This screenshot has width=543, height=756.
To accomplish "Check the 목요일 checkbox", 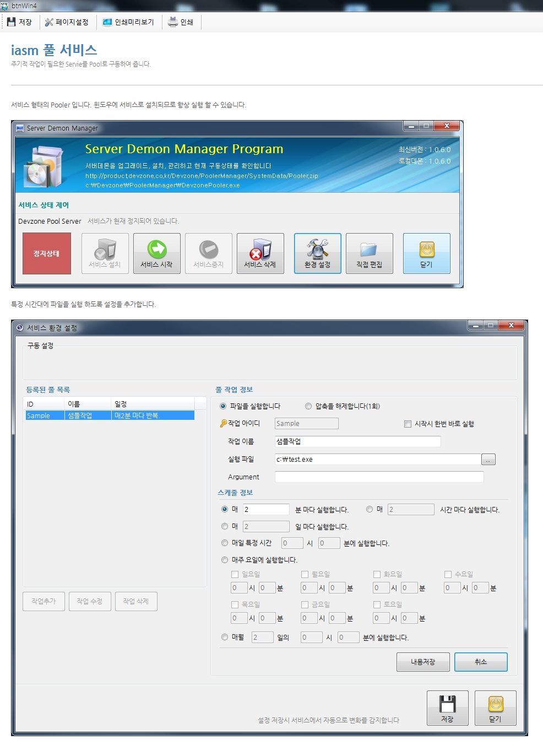I will (235, 604).
